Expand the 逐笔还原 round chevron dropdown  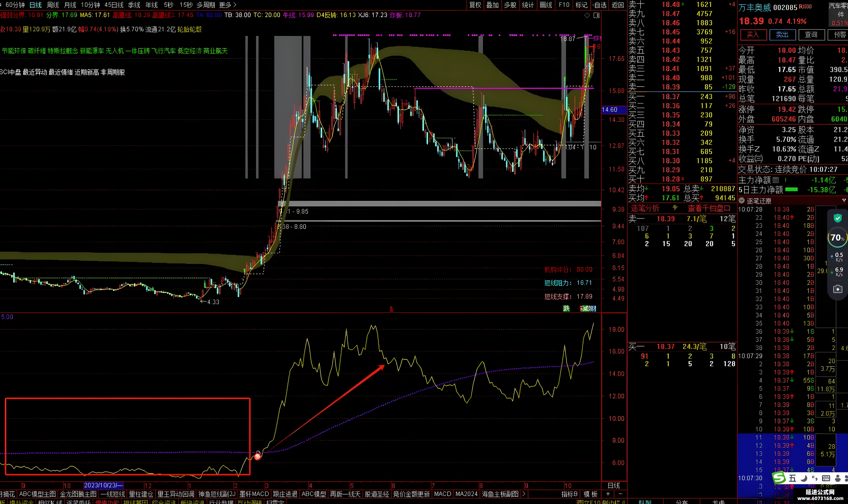pyautogui.click(x=742, y=201)
